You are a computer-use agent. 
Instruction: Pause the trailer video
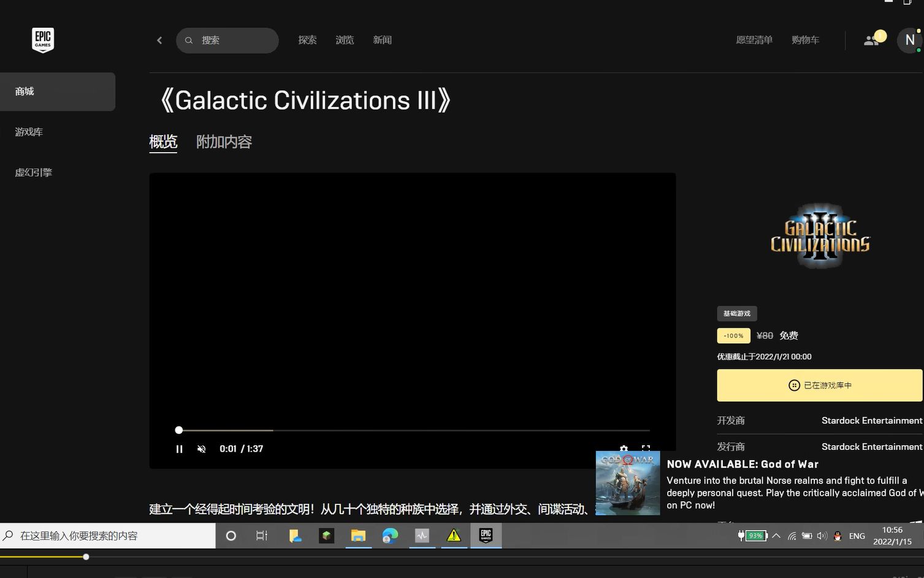tap(179, 449)
